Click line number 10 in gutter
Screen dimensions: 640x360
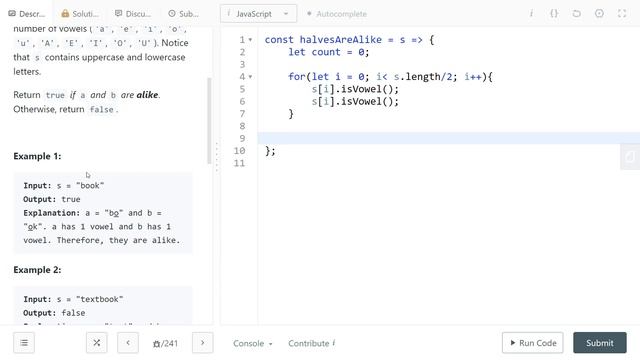239,151
